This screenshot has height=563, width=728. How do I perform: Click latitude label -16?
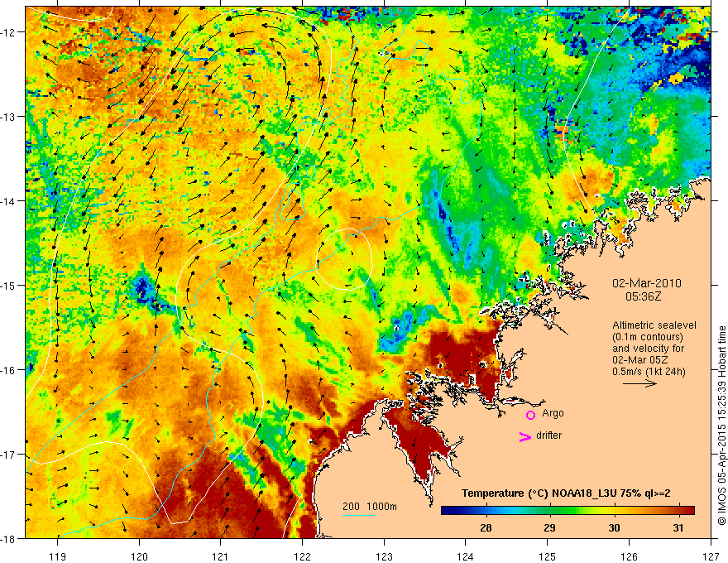click(x=9, y=370)
